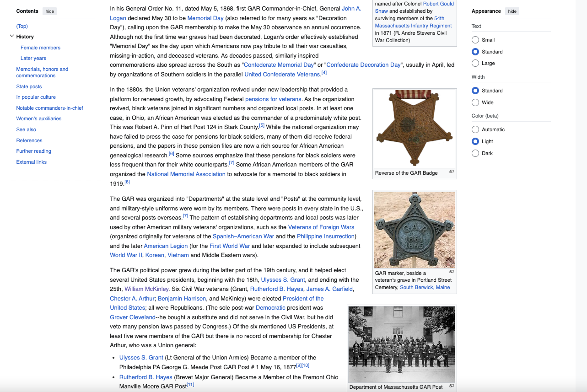The image size is (587, 392).
Task: Go to Female members section
Action: click(x=40, y=48)
